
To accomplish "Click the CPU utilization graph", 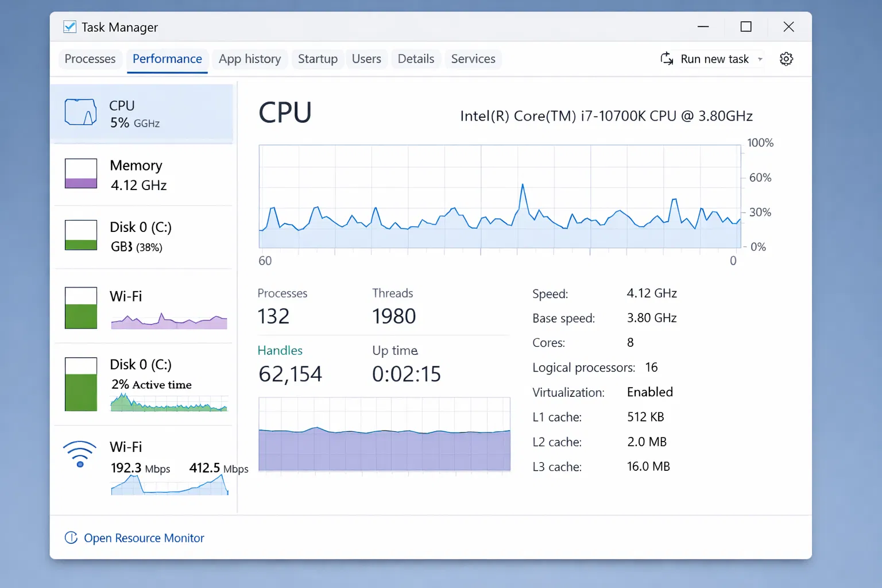I will tap(500, 196).
